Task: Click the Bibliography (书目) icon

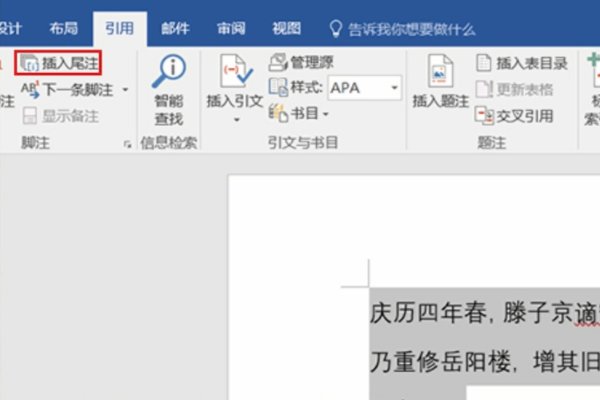Action: [278, 113]
